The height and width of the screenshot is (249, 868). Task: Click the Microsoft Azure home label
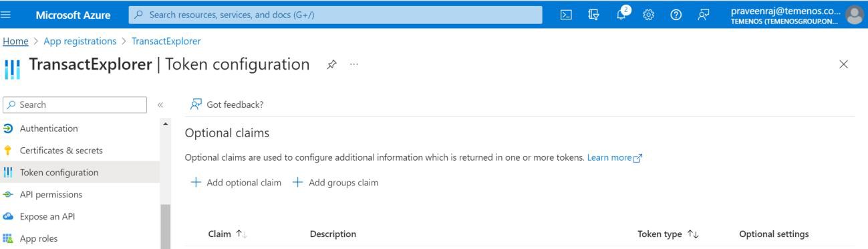74,15
